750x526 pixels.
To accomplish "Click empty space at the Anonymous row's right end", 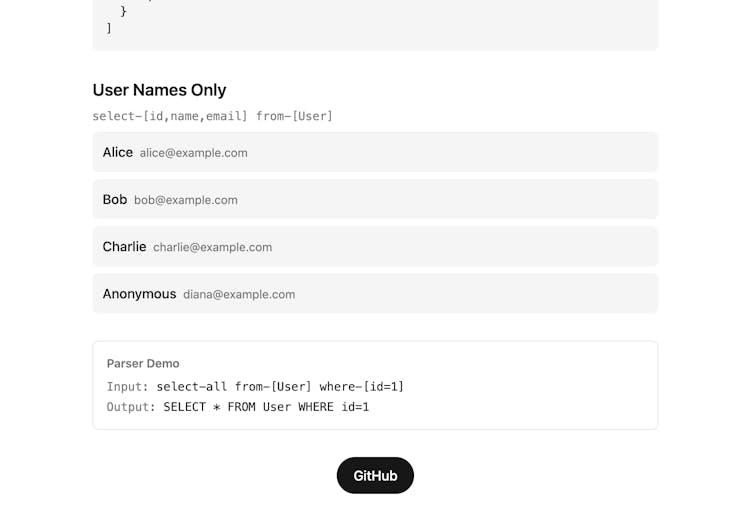I will click(x=600, y=294).
